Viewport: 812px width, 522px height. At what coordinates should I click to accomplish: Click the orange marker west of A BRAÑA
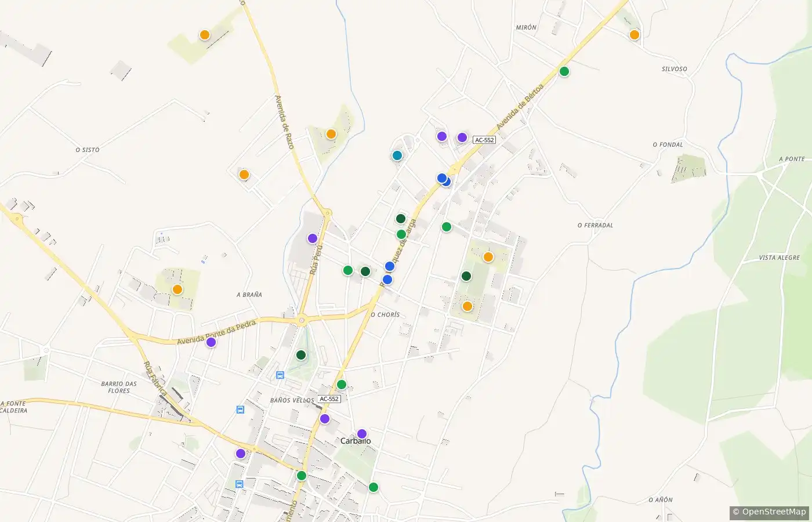click(177, 289)
